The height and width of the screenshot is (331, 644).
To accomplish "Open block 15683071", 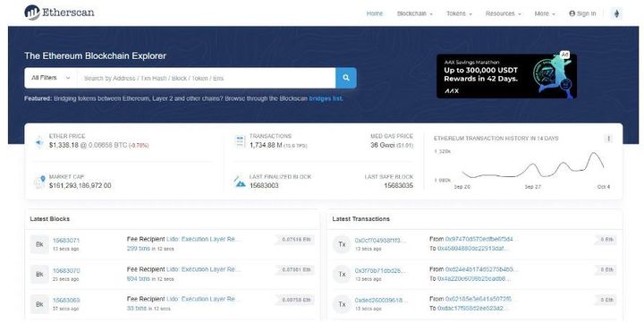I will point(66,241).
